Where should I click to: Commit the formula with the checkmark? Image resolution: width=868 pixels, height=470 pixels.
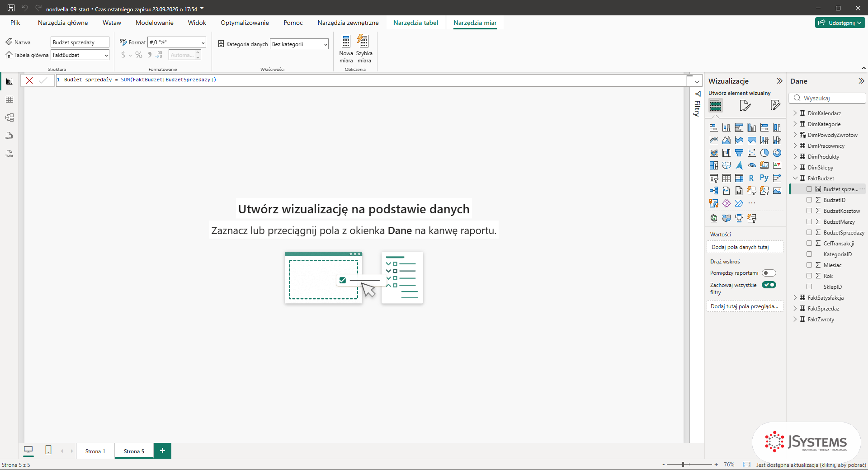pyautogui.click(x=43, y=80)
